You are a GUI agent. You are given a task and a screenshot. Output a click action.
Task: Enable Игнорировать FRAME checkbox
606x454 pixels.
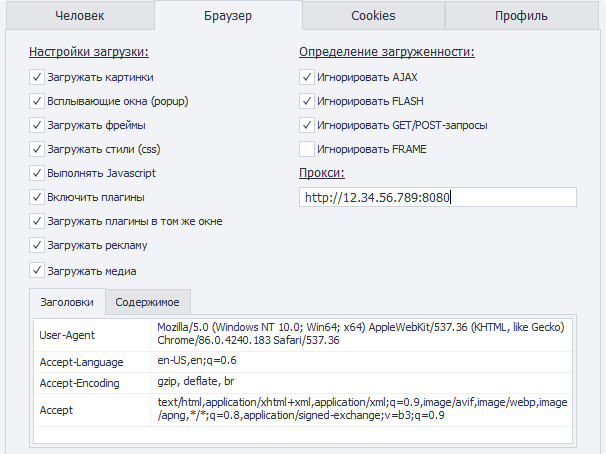307,149
